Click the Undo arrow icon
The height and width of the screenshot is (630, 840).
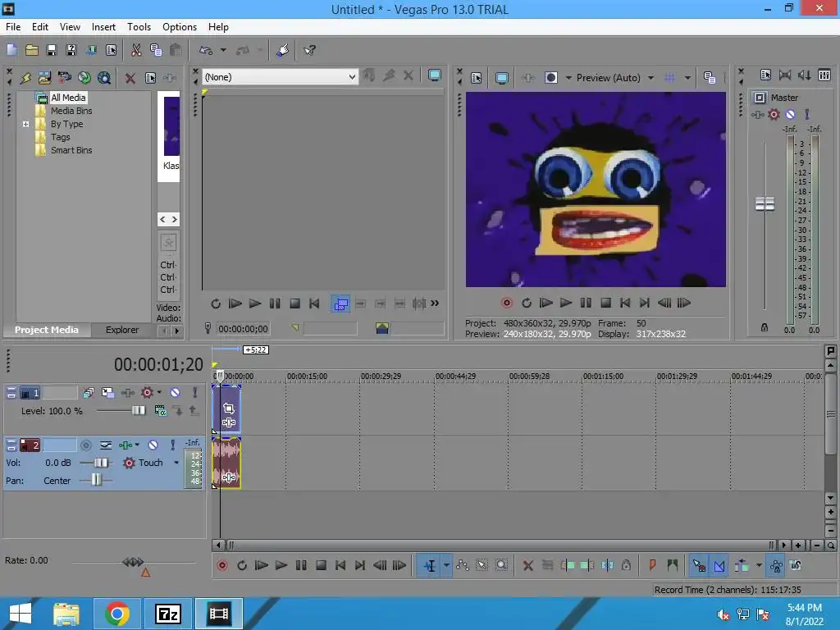click(x=206, y=50)
